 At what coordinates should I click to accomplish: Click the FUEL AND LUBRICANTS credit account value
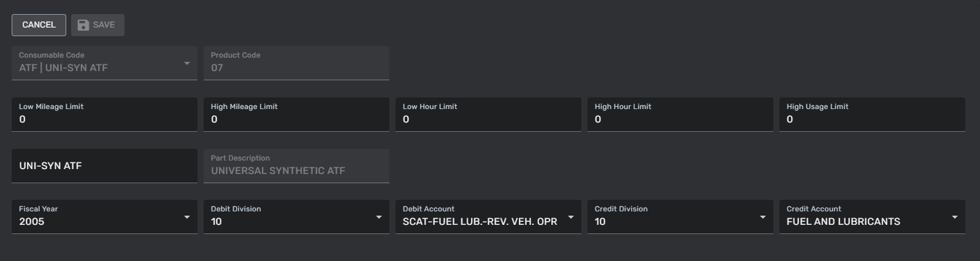pos(843,222)
